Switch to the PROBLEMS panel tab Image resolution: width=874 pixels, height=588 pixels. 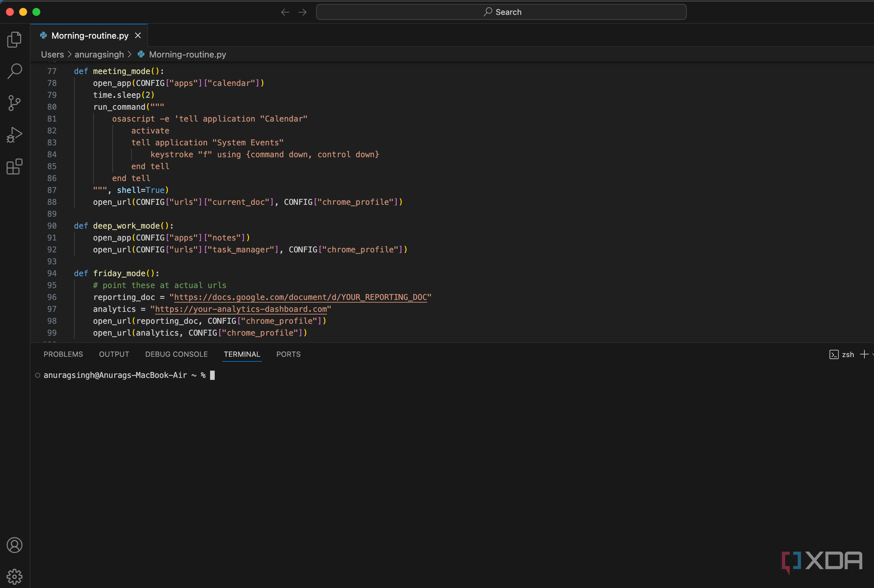[x=63, y=354]
